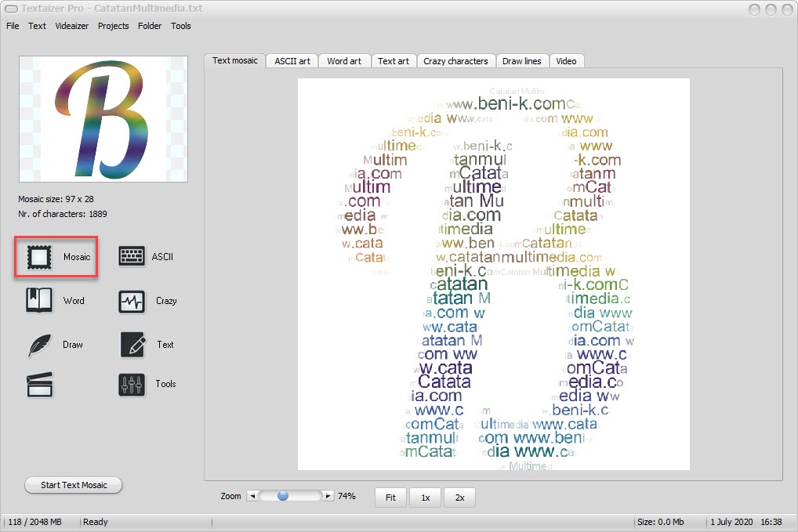
Task: Switch to the Video tab
Action: click(567, 61)
